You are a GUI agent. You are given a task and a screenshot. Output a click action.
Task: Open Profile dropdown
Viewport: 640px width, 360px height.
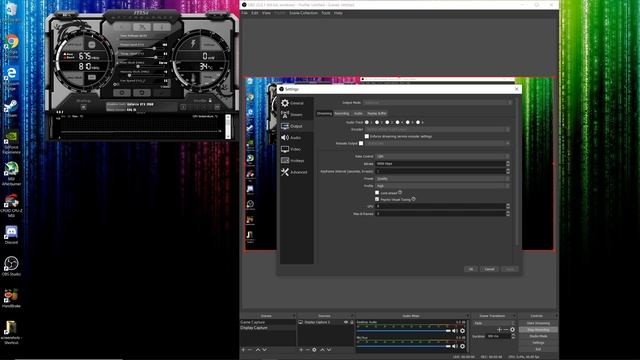click(442, 186)
